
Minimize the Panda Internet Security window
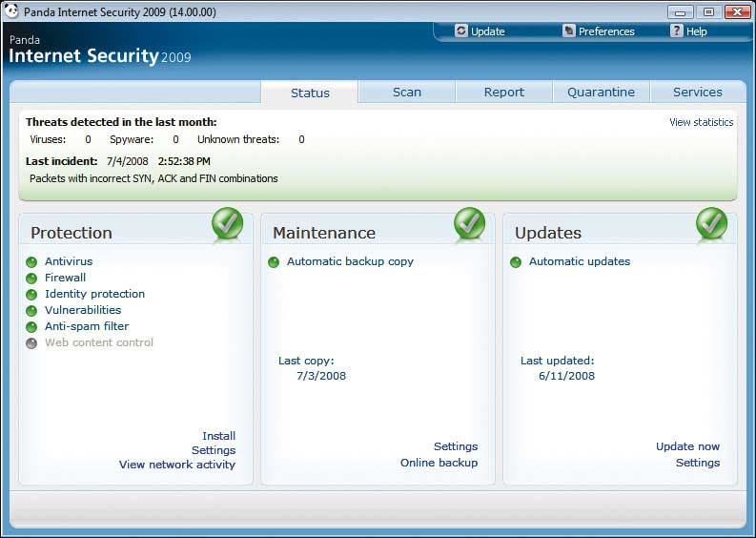tap(681, 11)
